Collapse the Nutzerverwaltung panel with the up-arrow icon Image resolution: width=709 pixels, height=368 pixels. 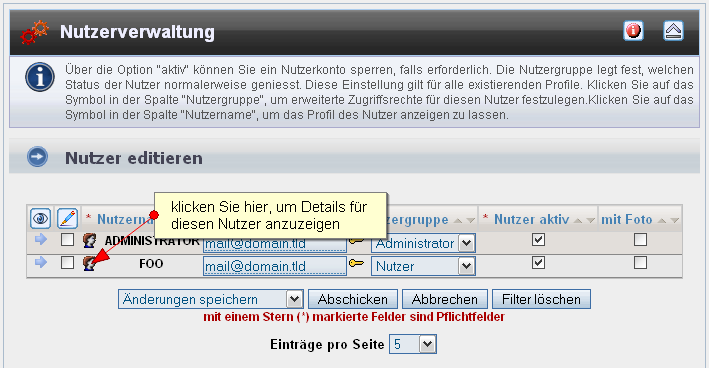point(673,31)
